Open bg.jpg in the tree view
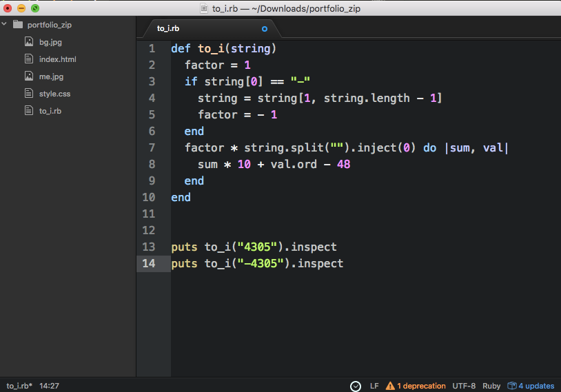 pyautogui.click(x=50, y=42)
